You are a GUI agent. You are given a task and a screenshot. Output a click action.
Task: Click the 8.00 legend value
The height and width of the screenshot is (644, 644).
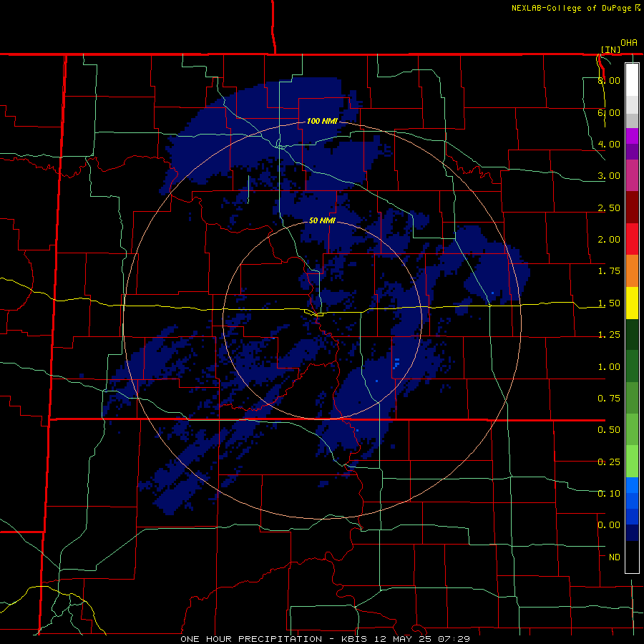pyautogui.click(x=609, y=80)
